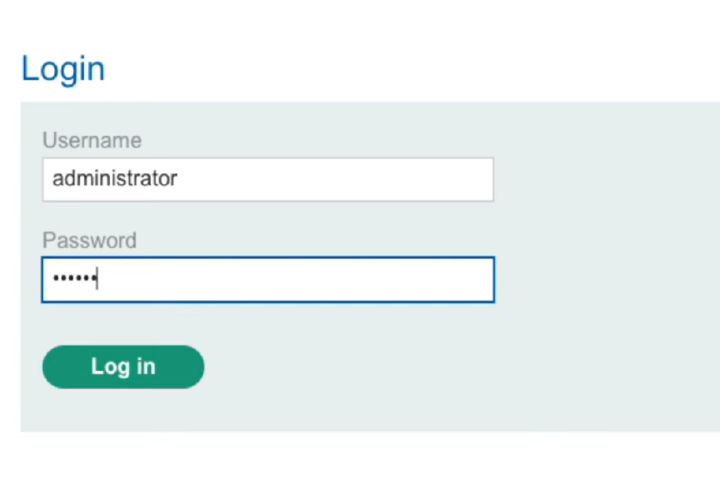This screenshot has height=477, width=720.
Task: Click the Username field label
Action: (x=91, y=140)
